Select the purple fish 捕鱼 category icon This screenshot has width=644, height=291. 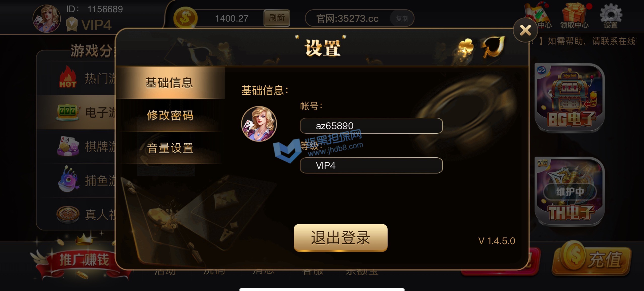(x=68, y=179)
